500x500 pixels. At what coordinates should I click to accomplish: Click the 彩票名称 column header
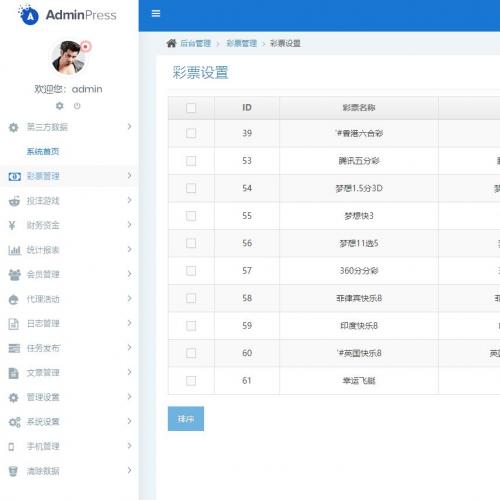(x=359, y=108)
